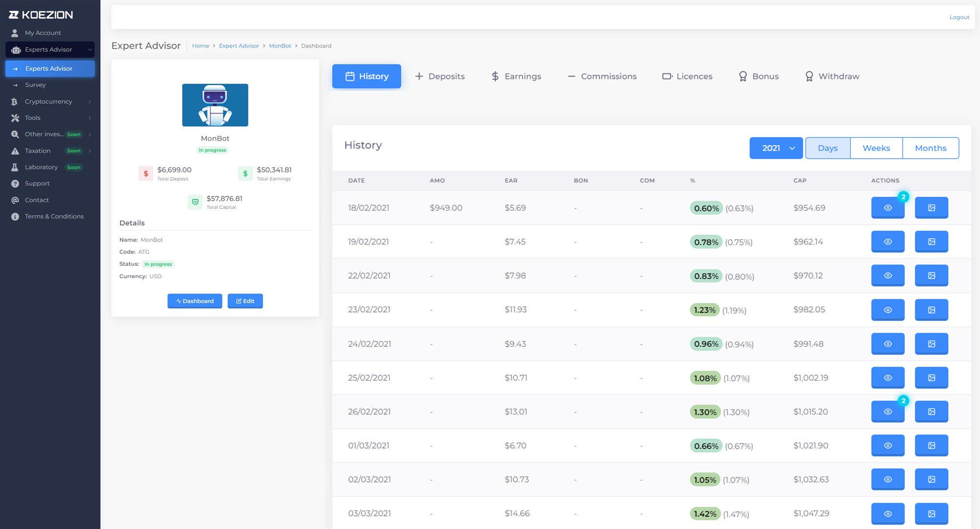Click the Logout link
This screenshot has width=980, height=529.
pos(959,17)
